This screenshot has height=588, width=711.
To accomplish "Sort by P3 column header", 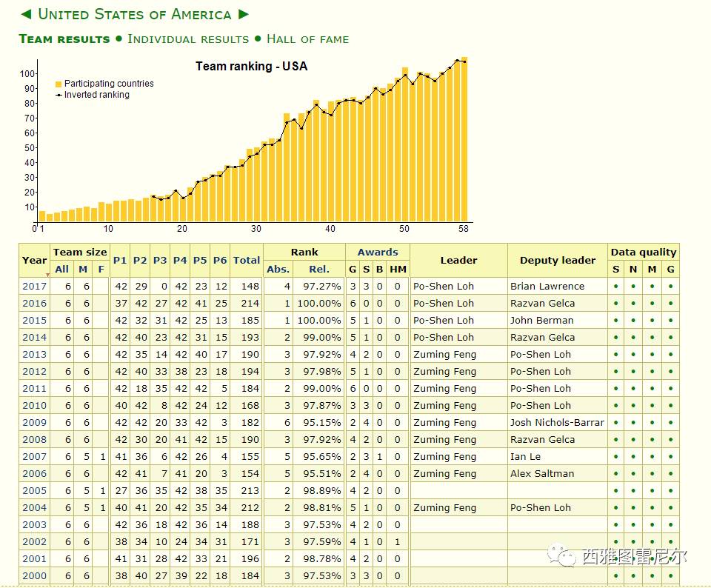I will point(160,260).
